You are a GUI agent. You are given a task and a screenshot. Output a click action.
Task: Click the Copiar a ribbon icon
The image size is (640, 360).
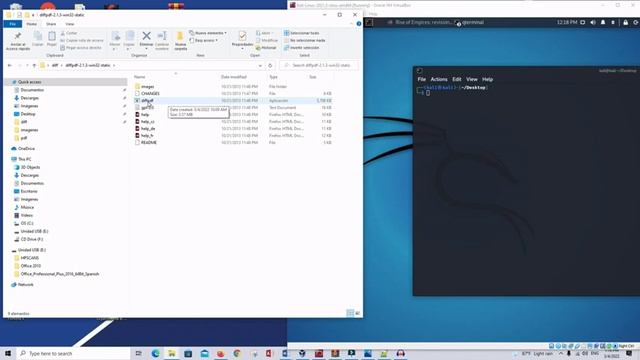(x=129, y=37)
